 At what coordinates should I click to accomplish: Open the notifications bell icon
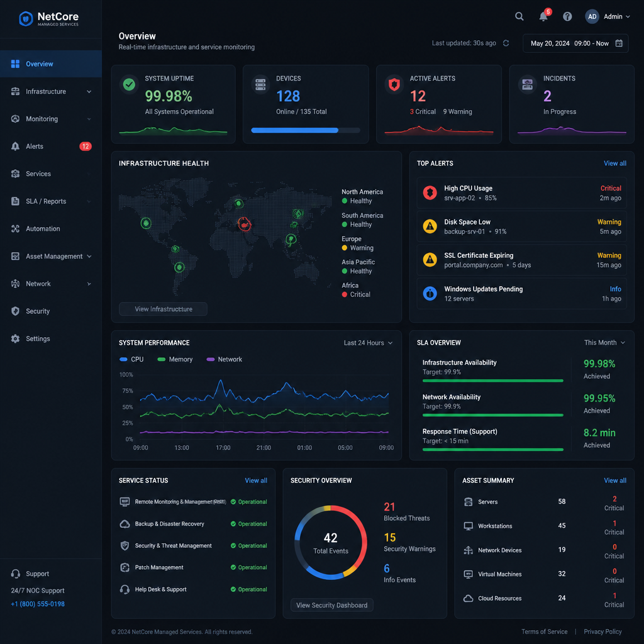point(544,16)
